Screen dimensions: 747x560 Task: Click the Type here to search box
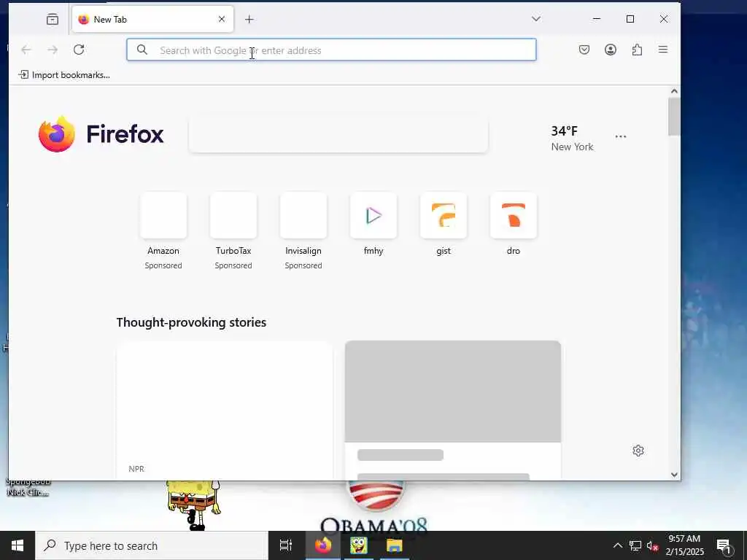click(x=152, y=545)
